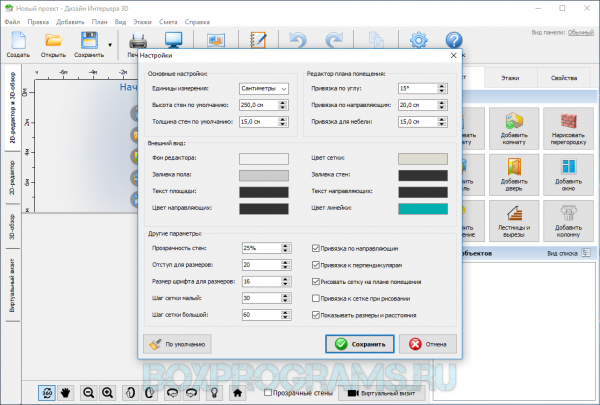Click the Привязка по направляющим value field
This screenshot has width=600, height=405.
tap(418, 105)
